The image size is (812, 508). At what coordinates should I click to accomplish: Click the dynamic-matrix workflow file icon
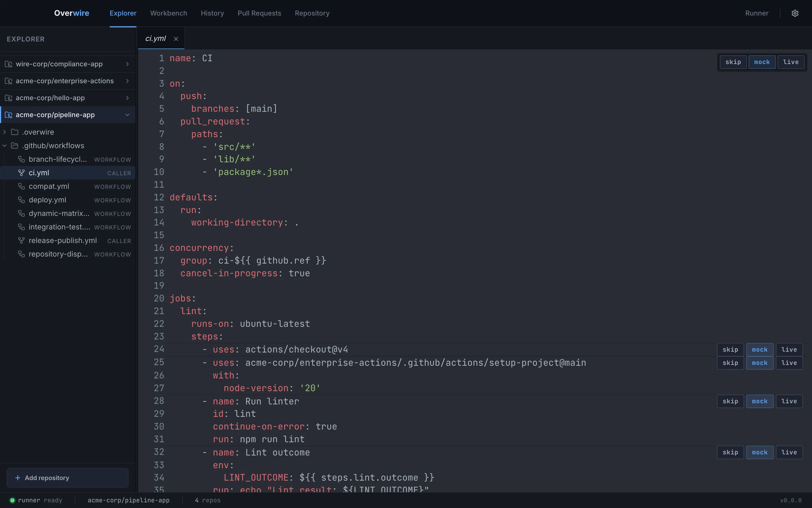(x=21, y=213)
